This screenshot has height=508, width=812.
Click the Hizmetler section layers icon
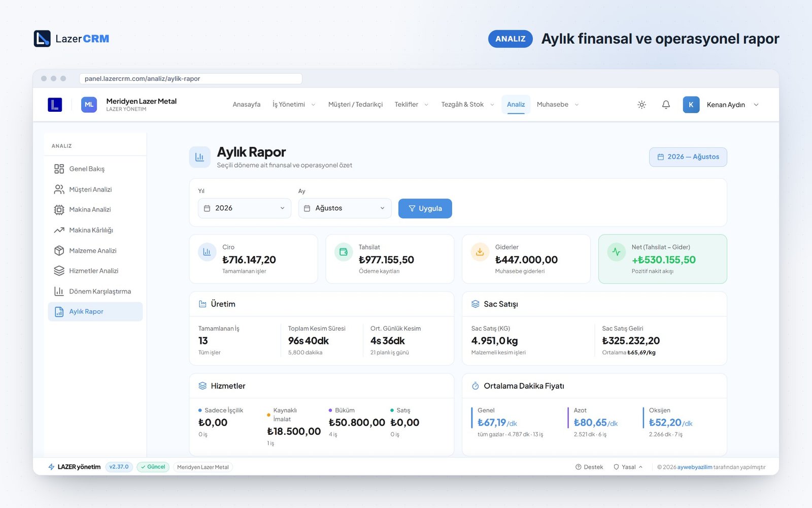pyautogui.click(x=202, y=386)
